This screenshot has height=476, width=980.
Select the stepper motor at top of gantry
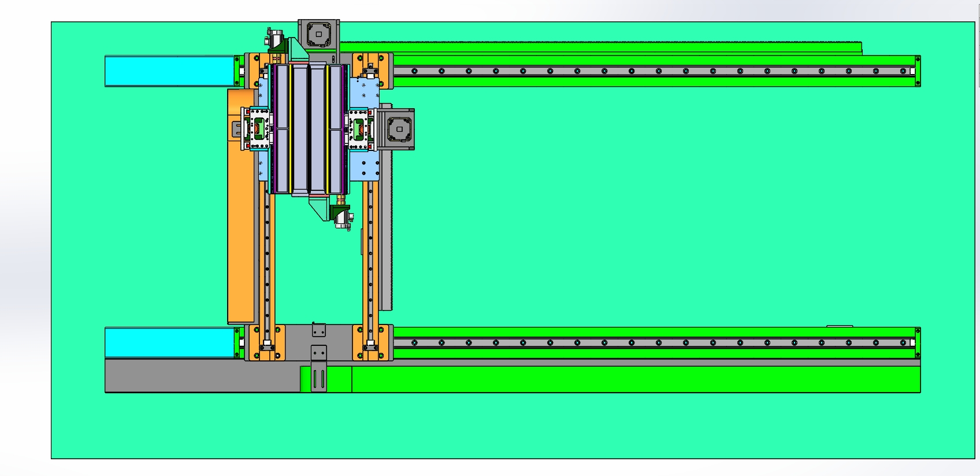(318, 34)
